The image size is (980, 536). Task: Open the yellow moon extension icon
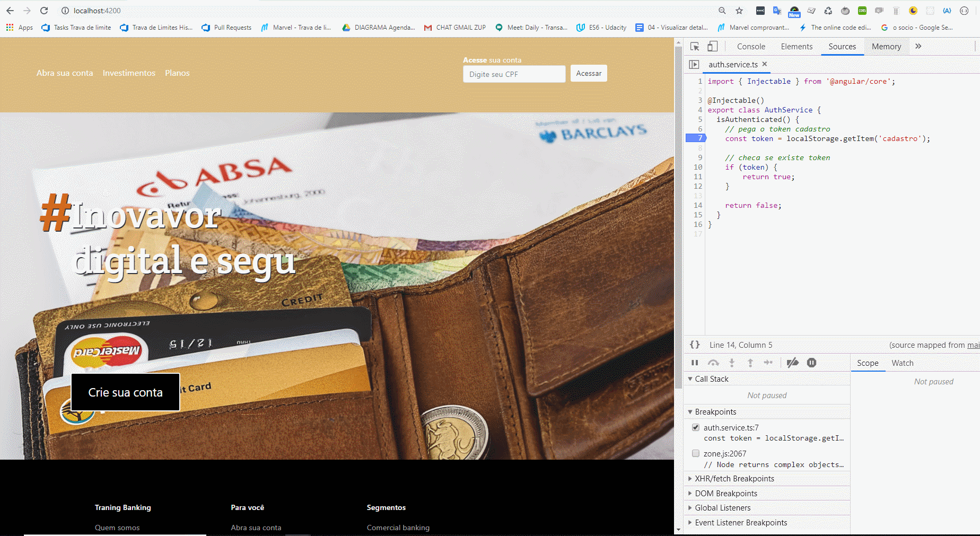pyautogui.click(x=913, y=11)
